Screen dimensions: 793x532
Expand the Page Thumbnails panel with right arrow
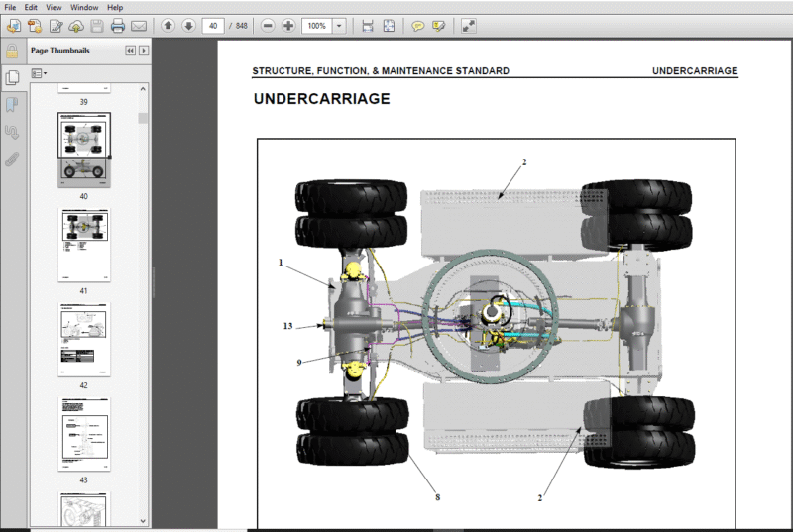[x=144, y=51]
